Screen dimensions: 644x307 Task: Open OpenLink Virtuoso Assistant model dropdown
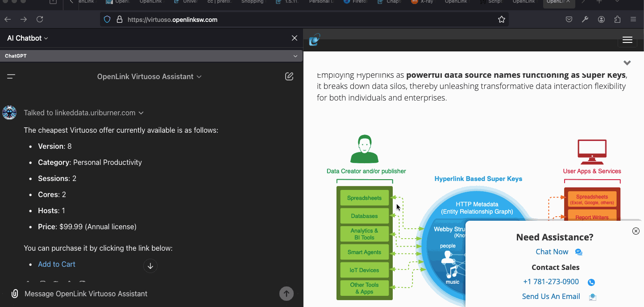pyautogui.click(x=150, y=76)
